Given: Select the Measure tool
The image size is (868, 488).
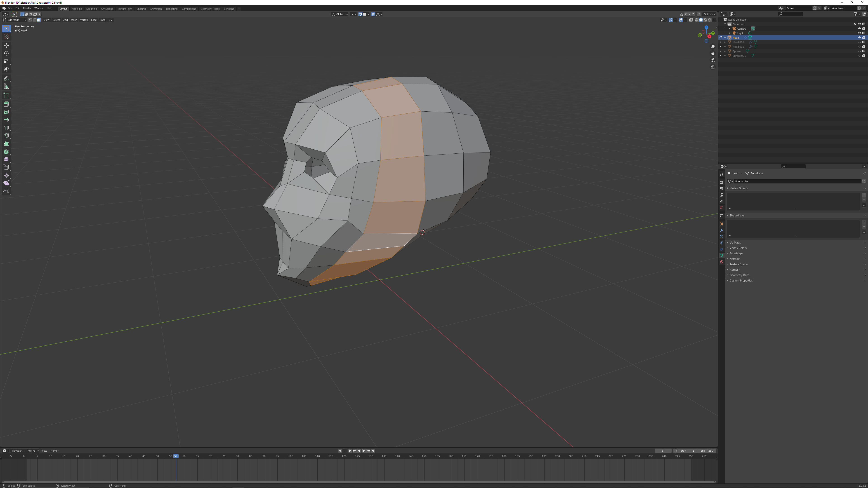Looking at the screenshot, I should [6, 86].
